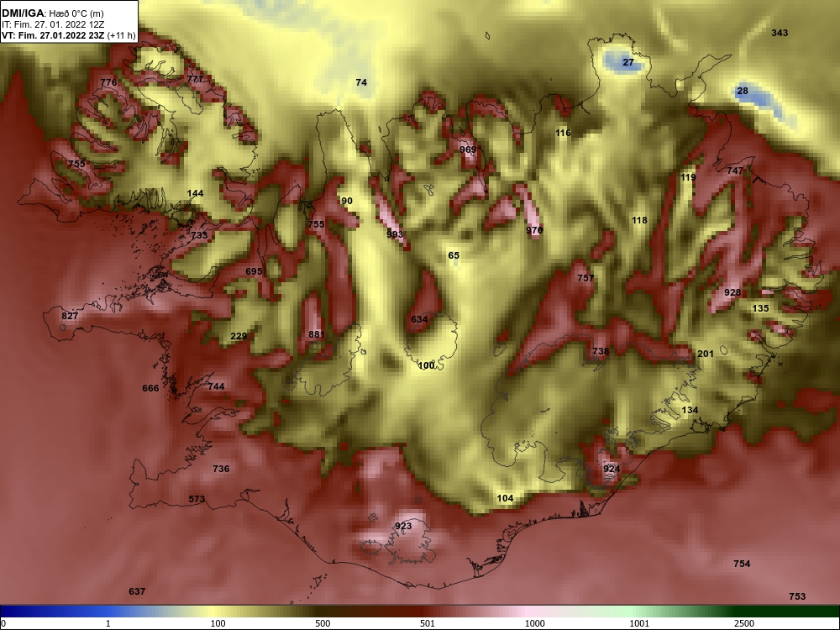Viewport: 840px width, 630px height.
Task: Click the map value 733
Action: 199,235
